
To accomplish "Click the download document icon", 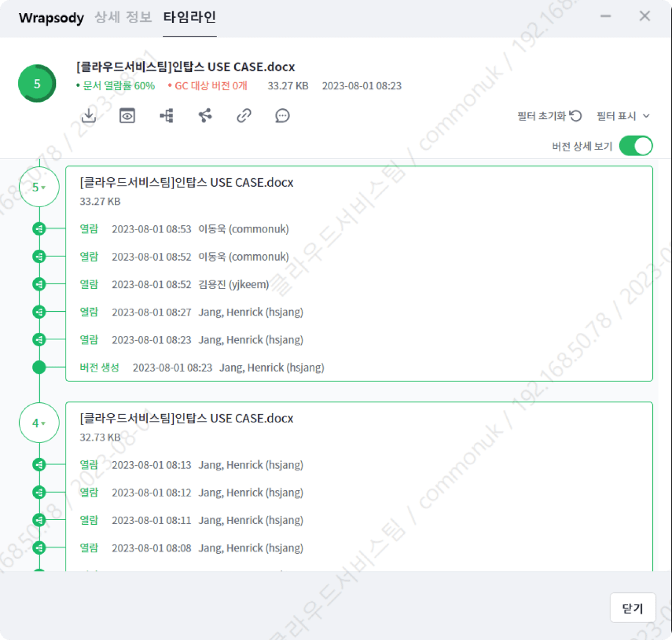I will pyautogui.click(x=89, y=115).
